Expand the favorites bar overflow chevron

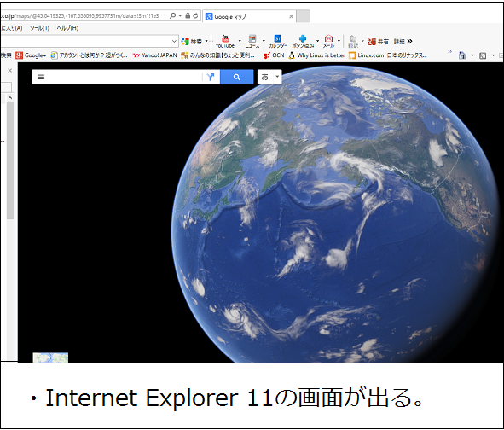point(449,51)
